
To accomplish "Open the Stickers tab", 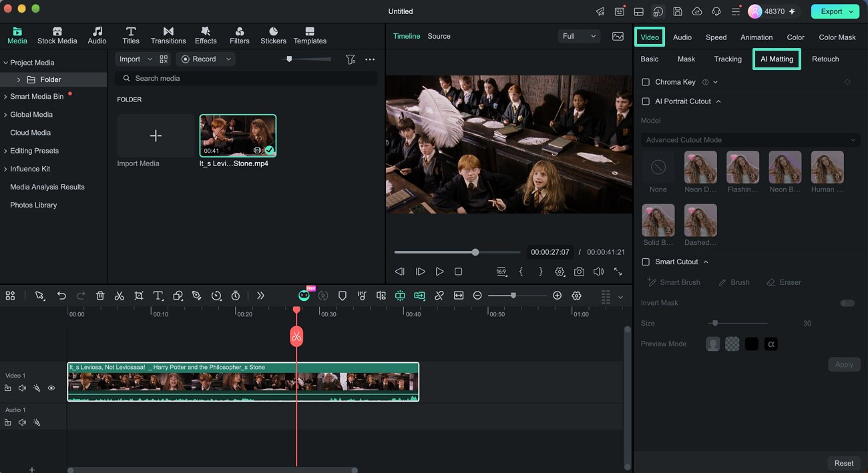I will pyautogui.click(x=273, y=36).
